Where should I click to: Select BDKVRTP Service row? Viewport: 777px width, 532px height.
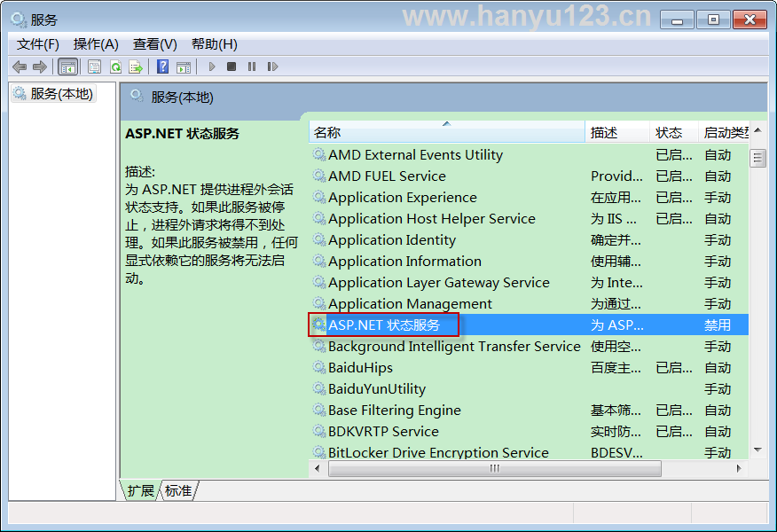coord(529,432)
